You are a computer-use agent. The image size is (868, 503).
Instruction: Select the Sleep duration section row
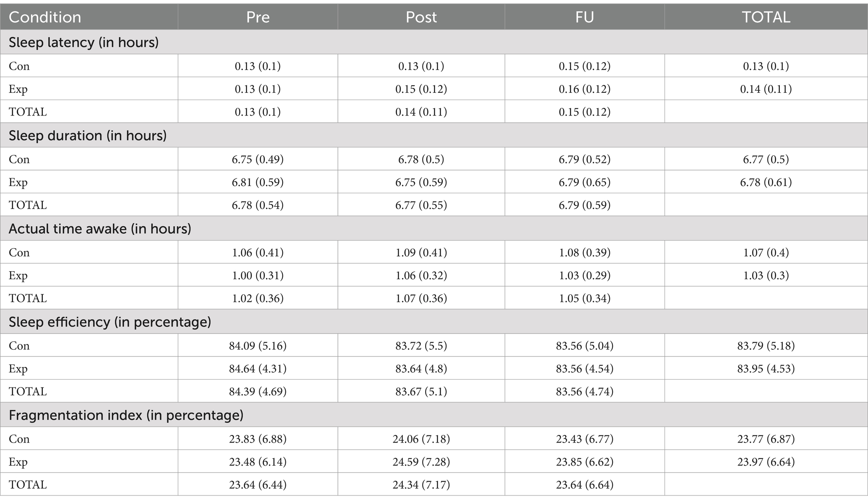pos(434,135)
